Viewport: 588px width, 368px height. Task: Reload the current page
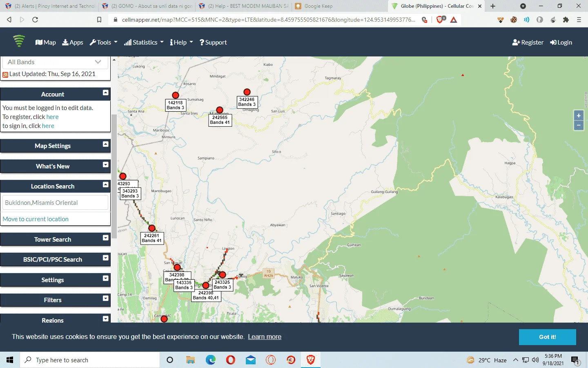35,20
